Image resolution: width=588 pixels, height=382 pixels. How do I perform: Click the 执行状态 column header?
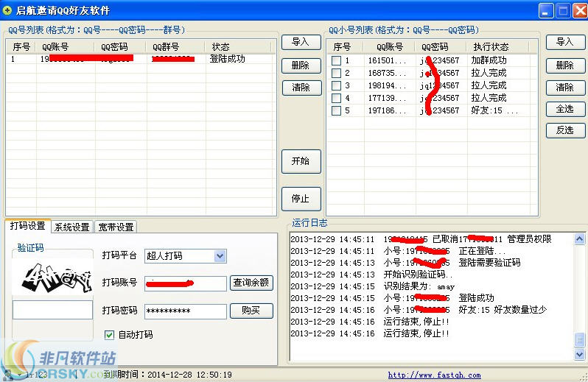pyautogui.click(x=498, y=47)
